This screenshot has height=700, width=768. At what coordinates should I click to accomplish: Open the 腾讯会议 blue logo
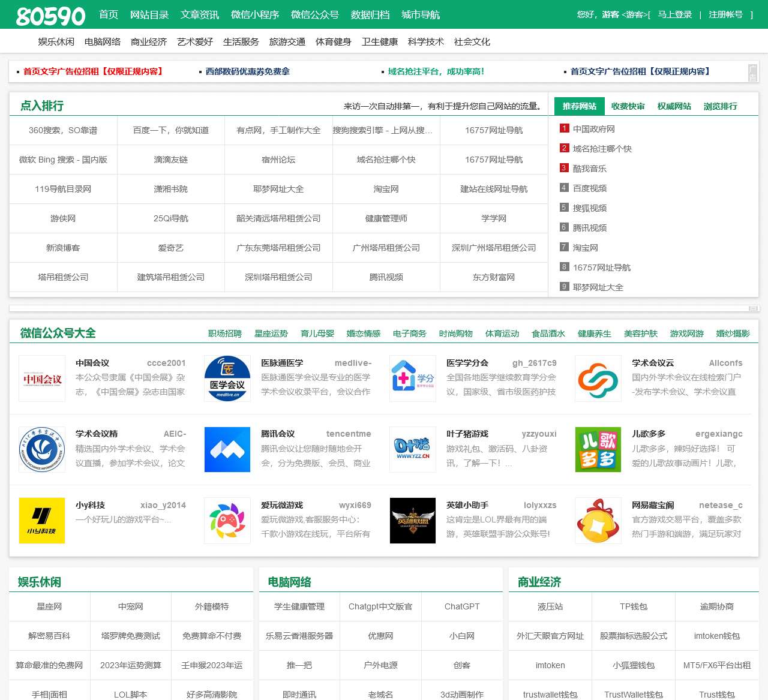[227, 450]
